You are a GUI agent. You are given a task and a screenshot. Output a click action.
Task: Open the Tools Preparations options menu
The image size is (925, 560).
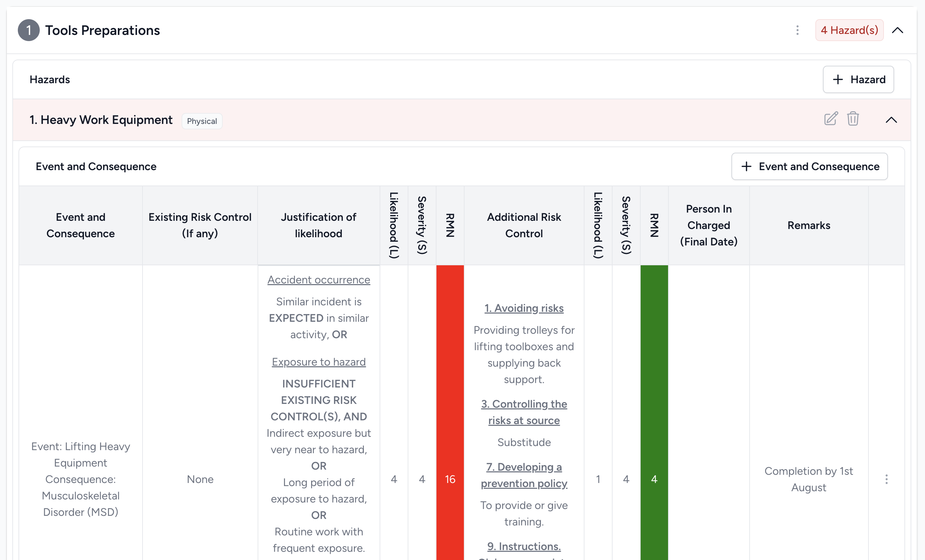coord(797,30)
